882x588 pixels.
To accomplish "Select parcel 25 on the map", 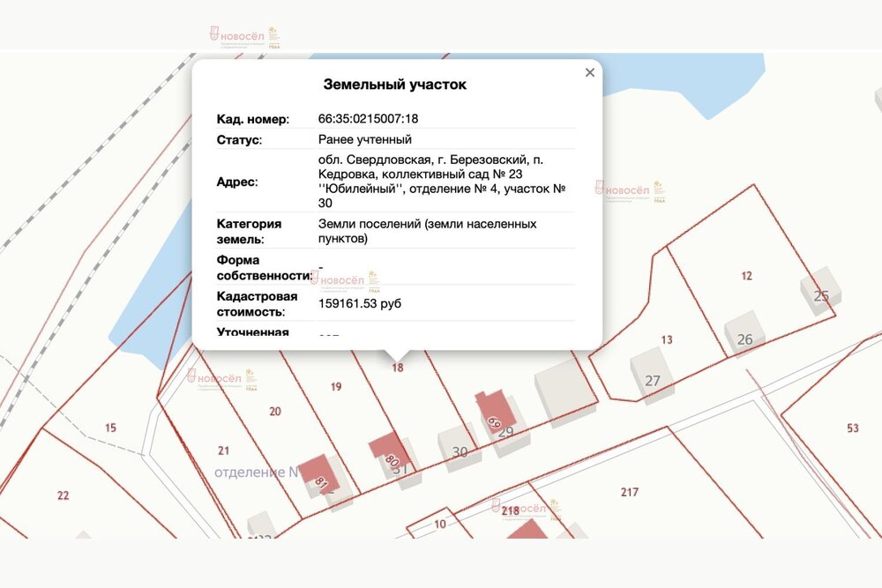I will tap(821, 295).
